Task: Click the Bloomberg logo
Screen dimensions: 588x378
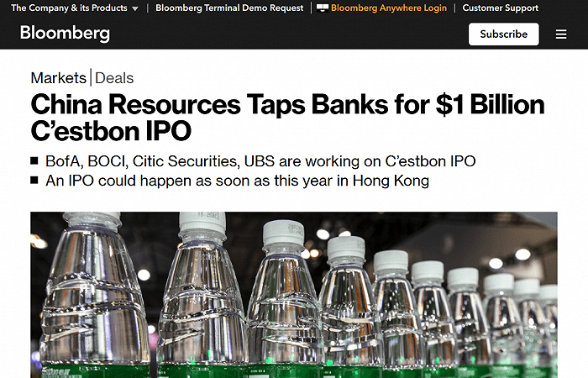Action: 65,34
